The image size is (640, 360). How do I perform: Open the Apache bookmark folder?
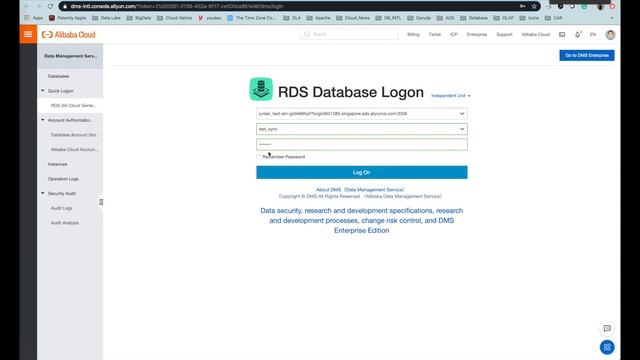[318, 18]
